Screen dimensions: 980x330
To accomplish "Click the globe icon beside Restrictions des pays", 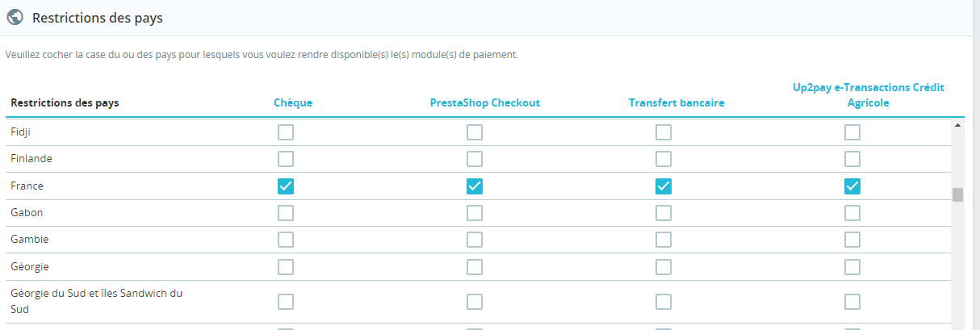I will pyautogui.click(x=15, y=17).
